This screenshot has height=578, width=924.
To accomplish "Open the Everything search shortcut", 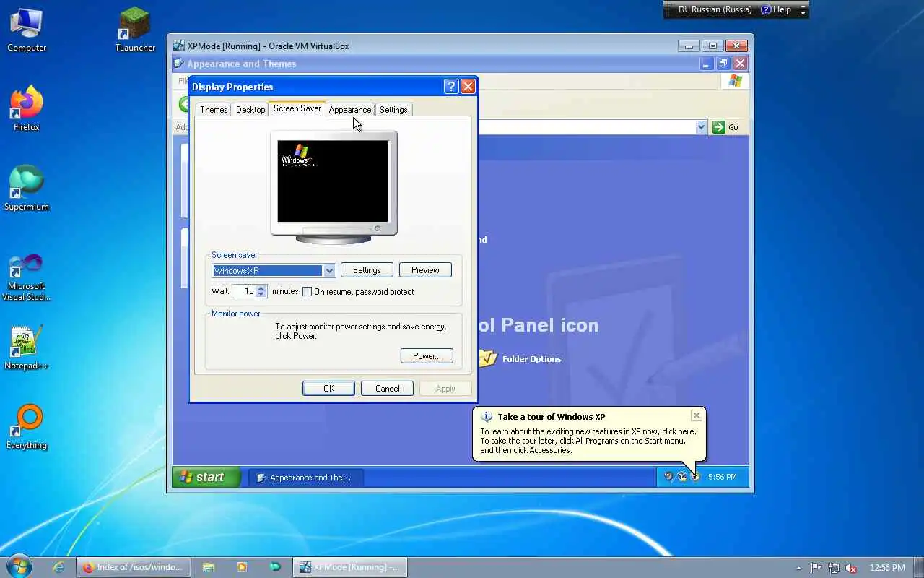I will (x=27, y=426).
